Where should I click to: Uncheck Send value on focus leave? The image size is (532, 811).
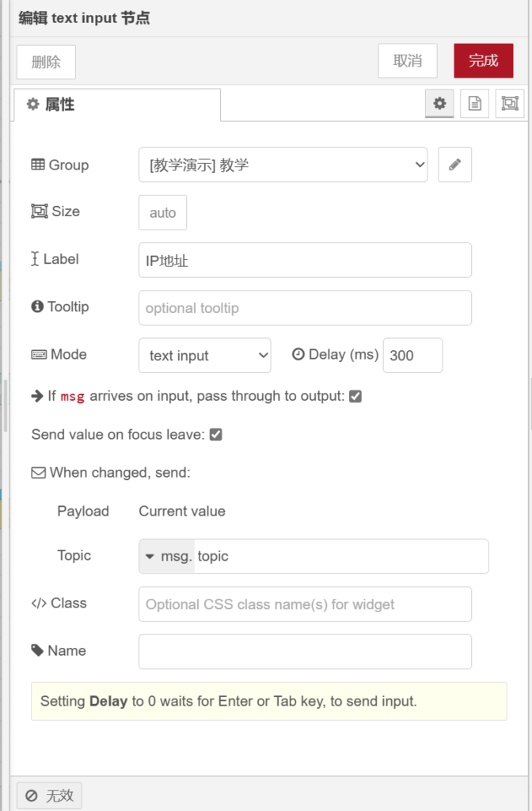pos(215,435)
